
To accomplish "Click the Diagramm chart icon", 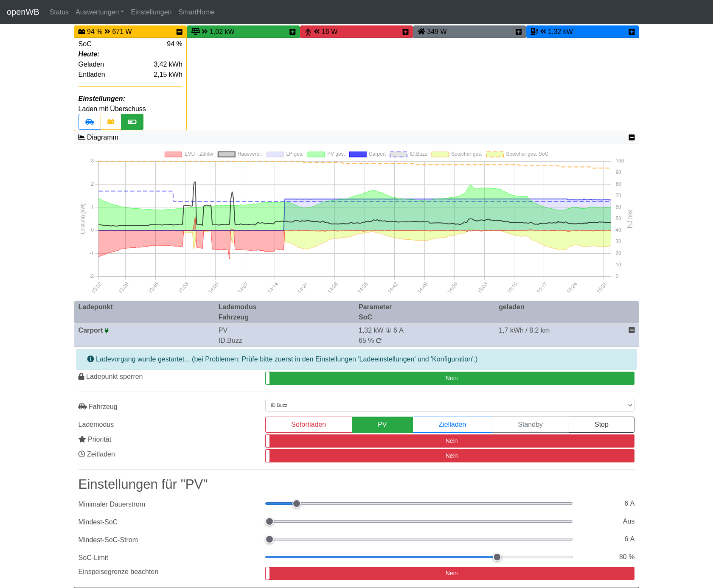I will point(82,137).
